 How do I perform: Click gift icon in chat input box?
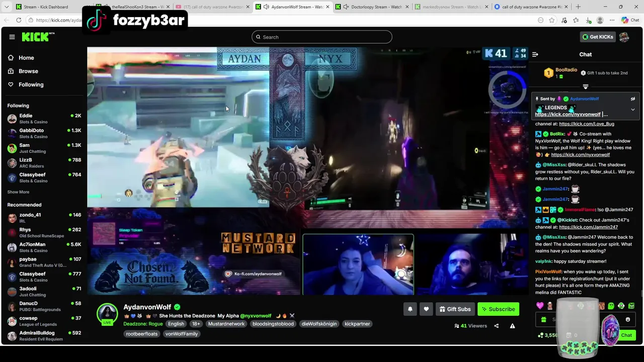(543, 319)
